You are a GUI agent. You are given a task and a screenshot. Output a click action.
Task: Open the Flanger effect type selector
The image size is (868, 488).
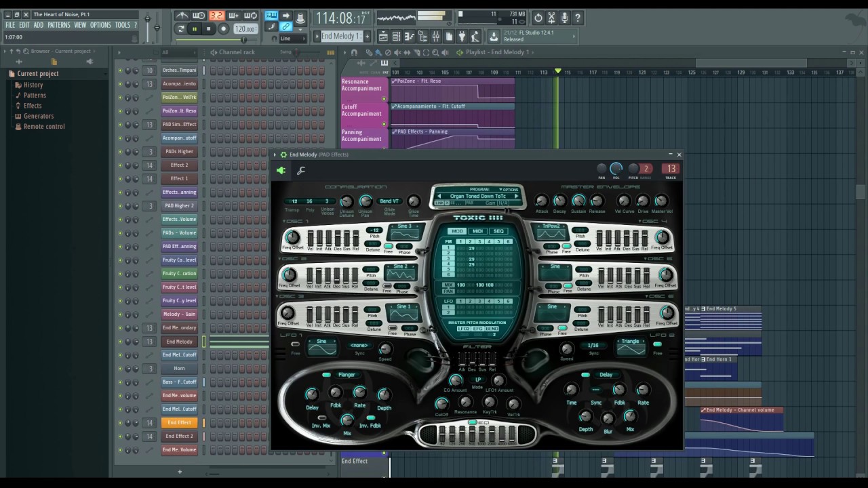coord(347,375)
